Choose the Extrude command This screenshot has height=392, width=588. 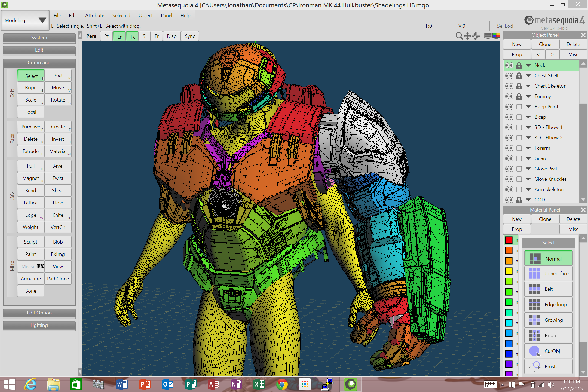pos(31,151)
